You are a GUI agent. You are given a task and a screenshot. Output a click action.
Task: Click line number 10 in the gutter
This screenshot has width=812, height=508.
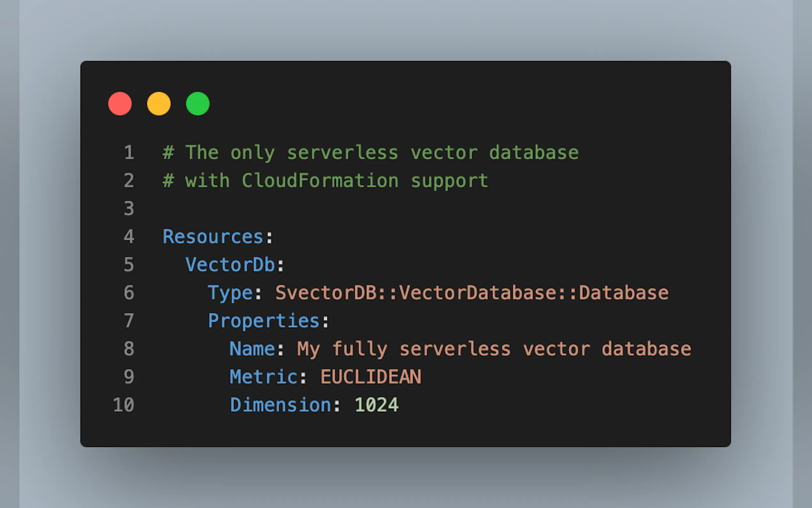(x=124, y=405)
